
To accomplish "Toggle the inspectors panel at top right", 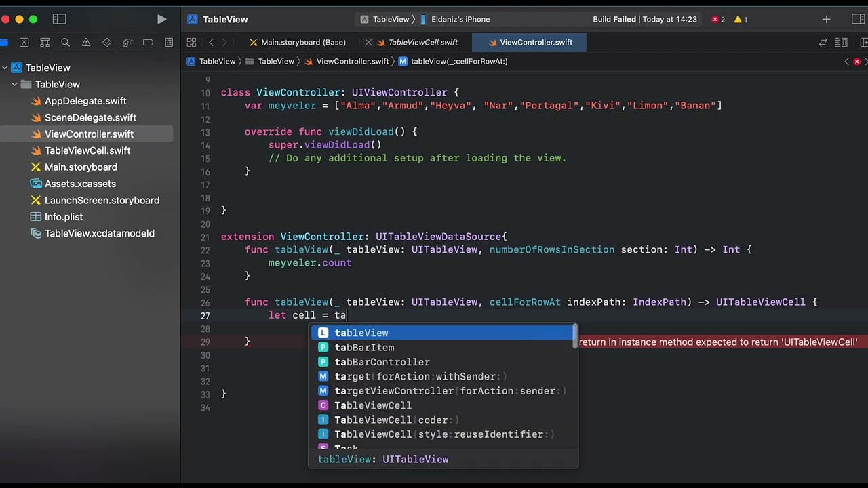I will tap(858, 20).
